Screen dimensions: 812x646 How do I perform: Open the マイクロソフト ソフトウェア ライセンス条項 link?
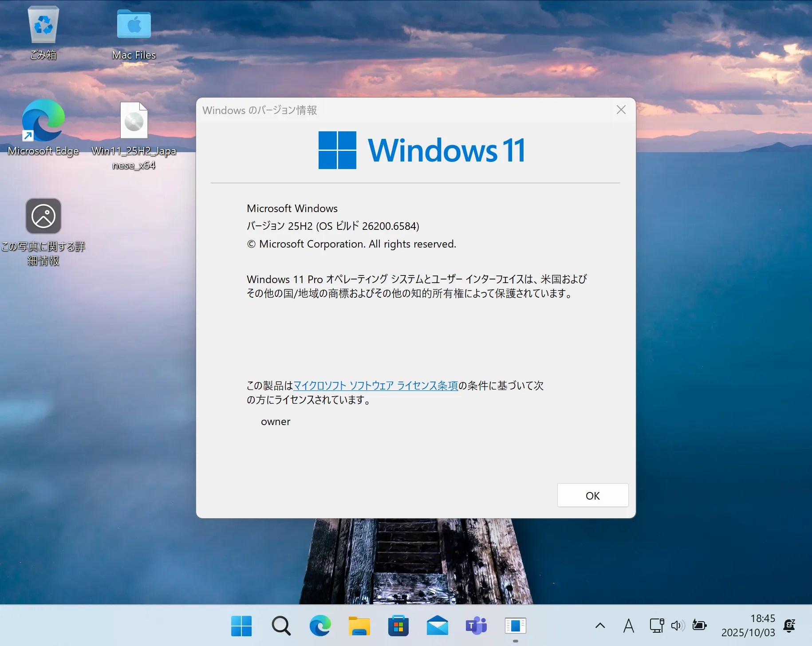point(376,386)
